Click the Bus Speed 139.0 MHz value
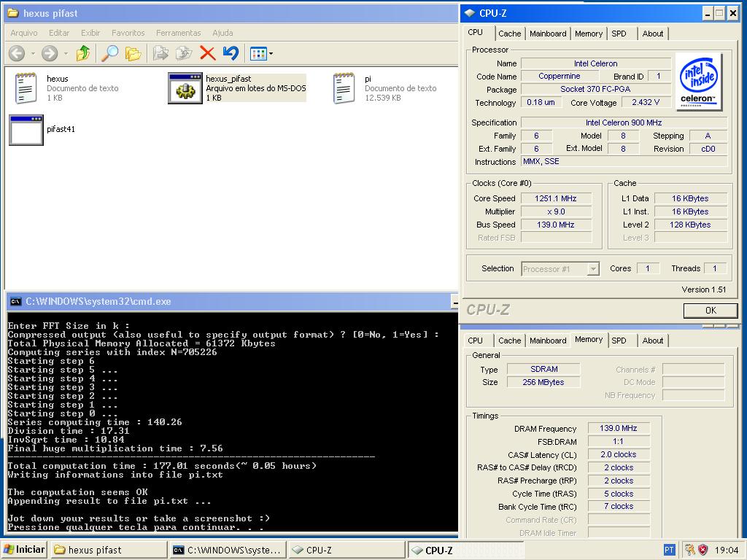Screen dimensions: 747x560 coord(556,225)
